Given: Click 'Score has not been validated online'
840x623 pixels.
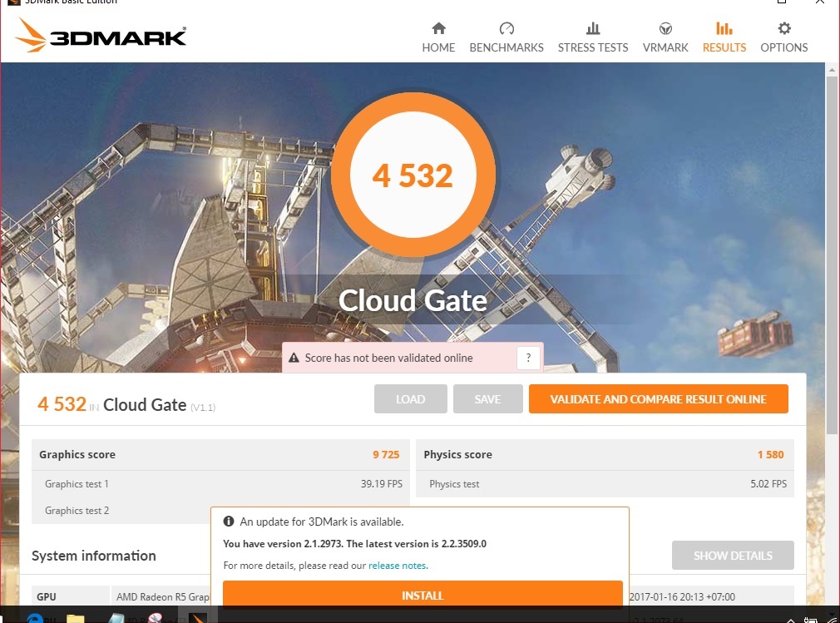Looking at the screenshot, I should [389, 358].
